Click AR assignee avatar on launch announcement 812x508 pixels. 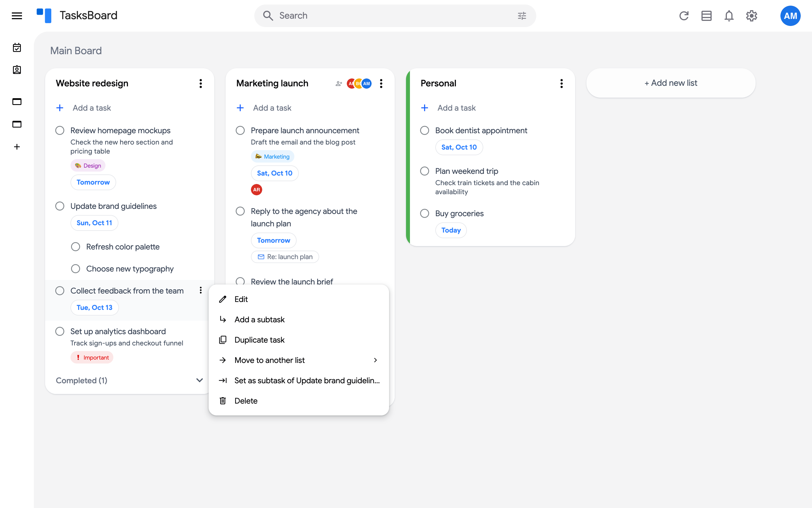[x=257, y=189]
